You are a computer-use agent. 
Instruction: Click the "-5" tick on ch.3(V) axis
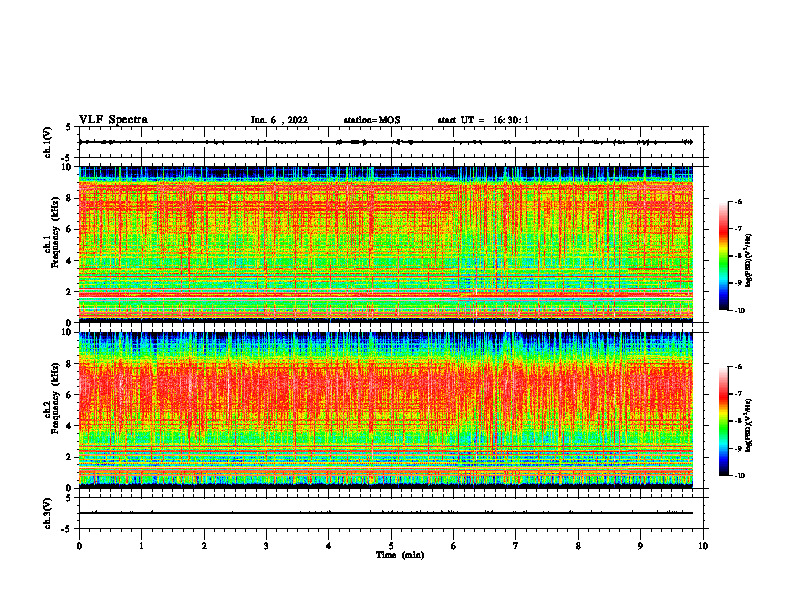[x=67, y=529]
